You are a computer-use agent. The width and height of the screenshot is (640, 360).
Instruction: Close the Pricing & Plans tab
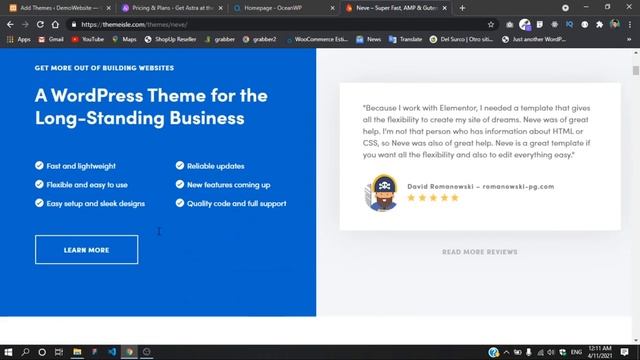tap(220, 8)
